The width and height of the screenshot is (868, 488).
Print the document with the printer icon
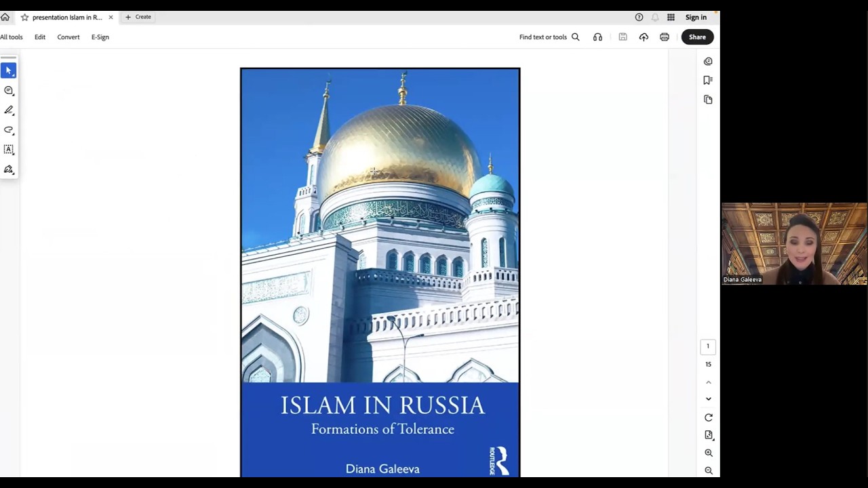(x=665, y=37)
